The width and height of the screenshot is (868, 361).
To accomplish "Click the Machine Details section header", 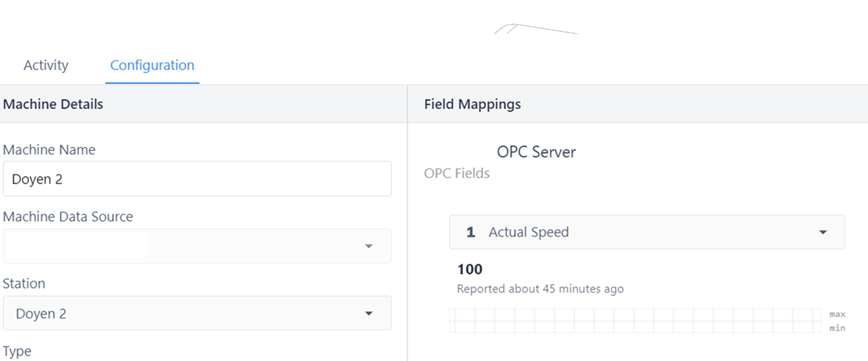I will [53, 104].
